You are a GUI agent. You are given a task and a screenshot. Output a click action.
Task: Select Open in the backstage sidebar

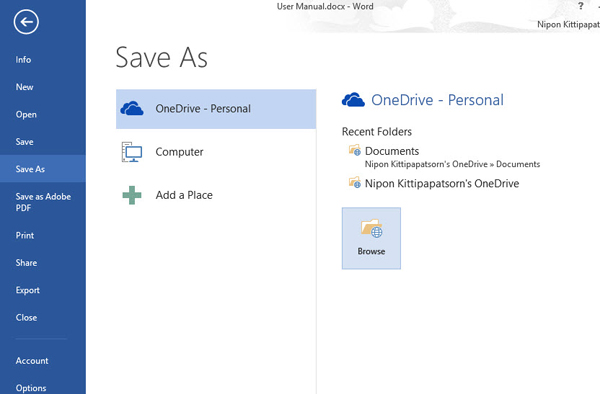pyautogui.click(x=43, y=114)
